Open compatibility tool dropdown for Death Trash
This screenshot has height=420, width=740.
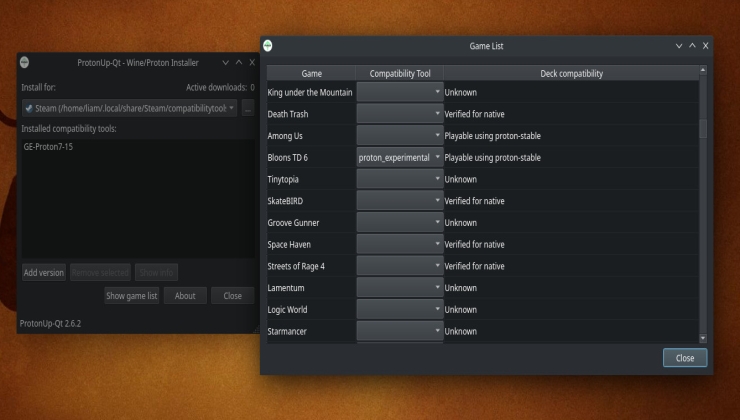400,114
